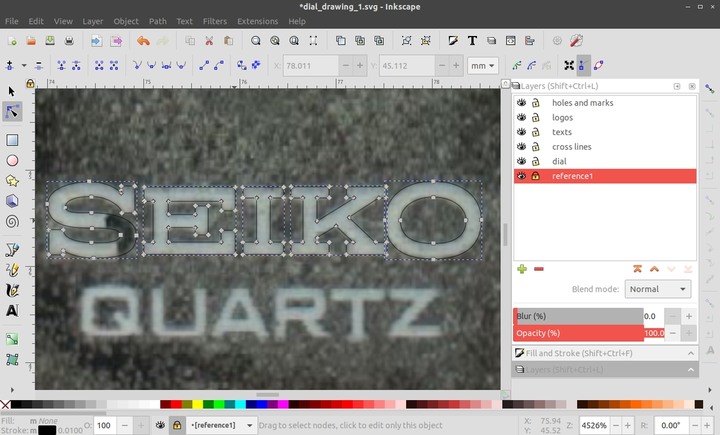Open the Text and Font dialog icon
Viewport: 720px width, 435px height.
pos(472,41)
